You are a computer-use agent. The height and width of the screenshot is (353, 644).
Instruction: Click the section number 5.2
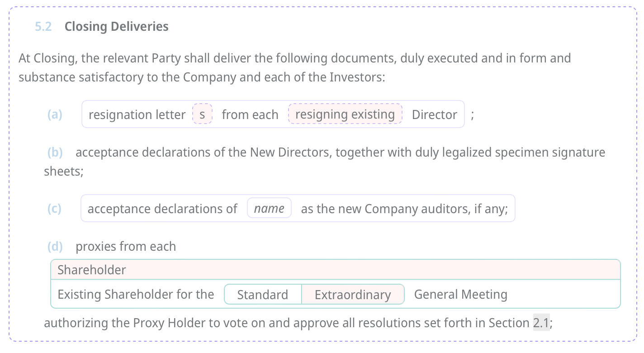tap(43, 27)
